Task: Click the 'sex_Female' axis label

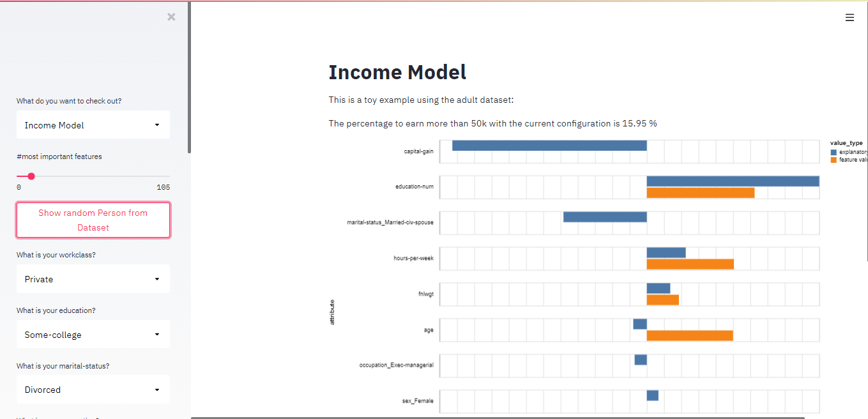Action: click(x=418, y=401)
